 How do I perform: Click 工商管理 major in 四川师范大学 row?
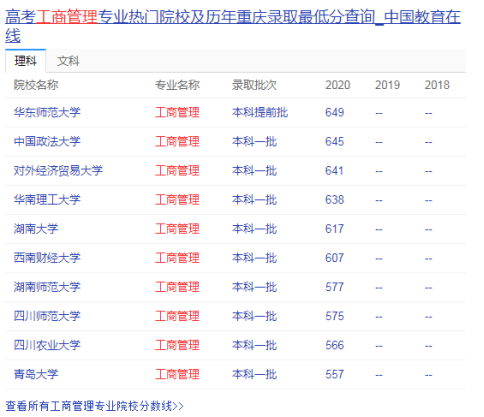[177, 316]
